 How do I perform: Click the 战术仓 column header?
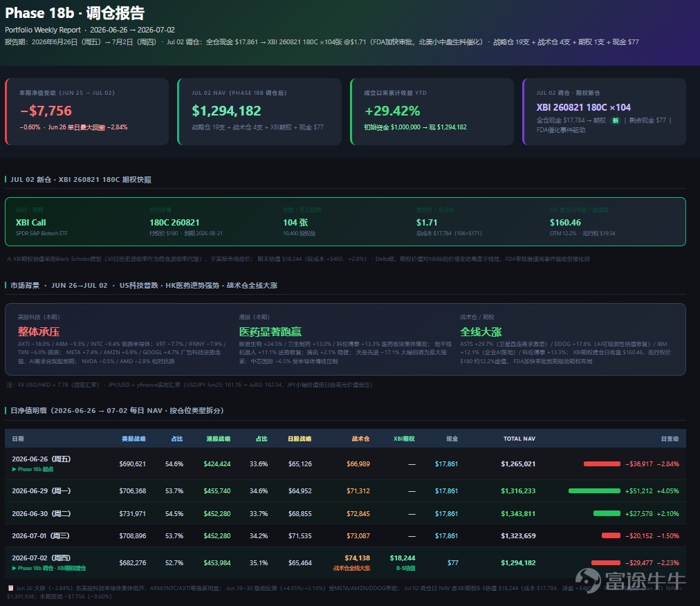(x=360, y=439)
